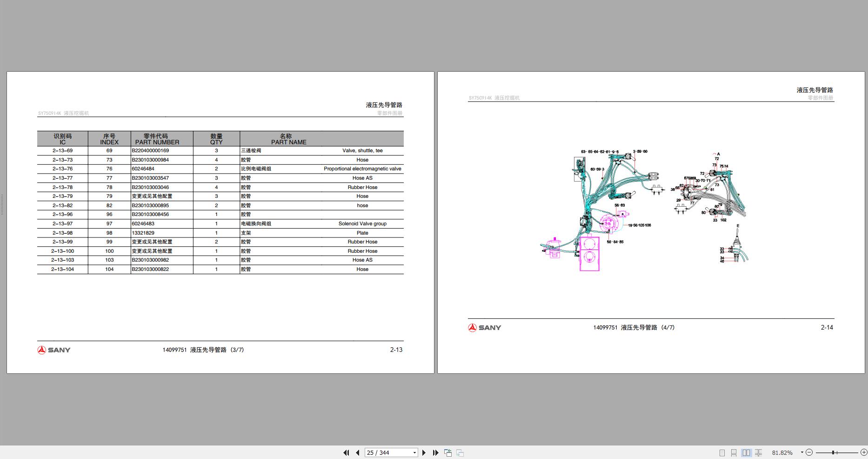This screenshot has width=868, height=459.
Task: Click 'Proportional electromagnetic valve' part name
Action: [x=362, y=169]
